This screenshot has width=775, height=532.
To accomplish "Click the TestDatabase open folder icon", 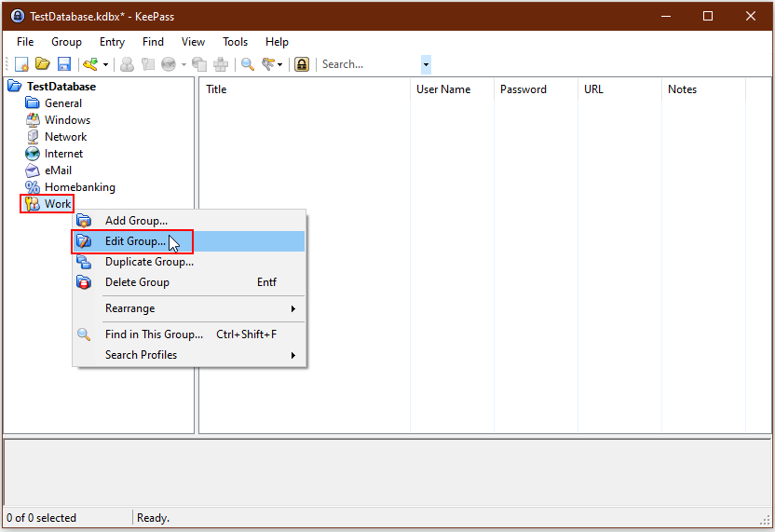I will 15,86.
